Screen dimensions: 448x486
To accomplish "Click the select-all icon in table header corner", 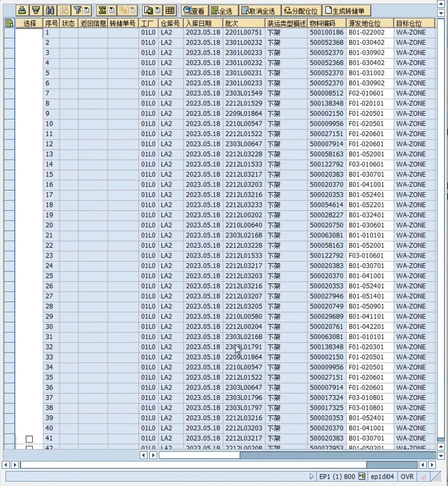I will tap(9, 23).
